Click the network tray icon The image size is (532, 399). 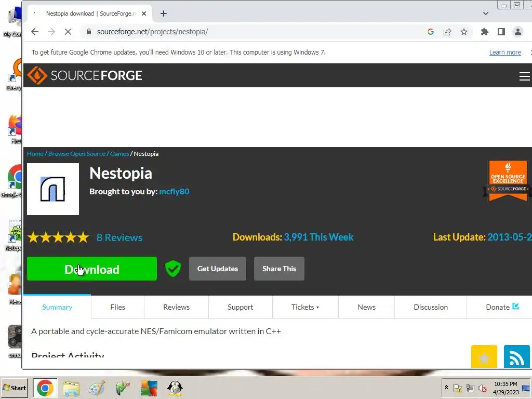pos(470,388)
